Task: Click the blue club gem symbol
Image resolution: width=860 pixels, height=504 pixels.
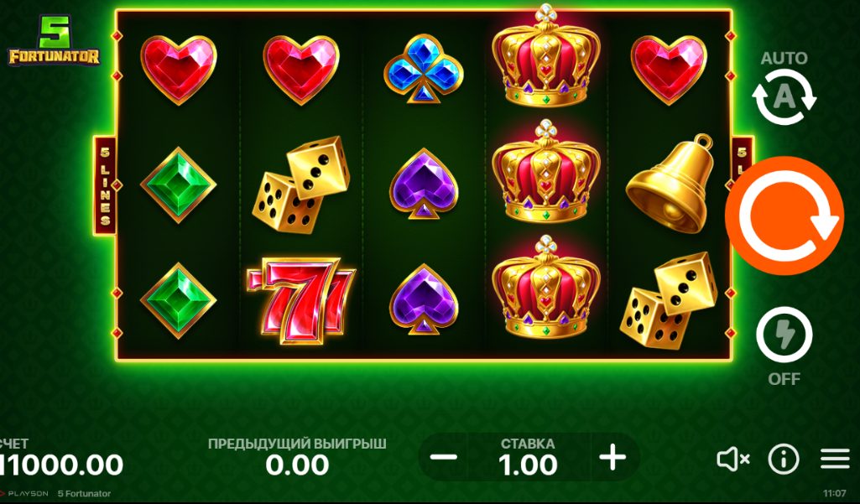Action: point(424,69)
